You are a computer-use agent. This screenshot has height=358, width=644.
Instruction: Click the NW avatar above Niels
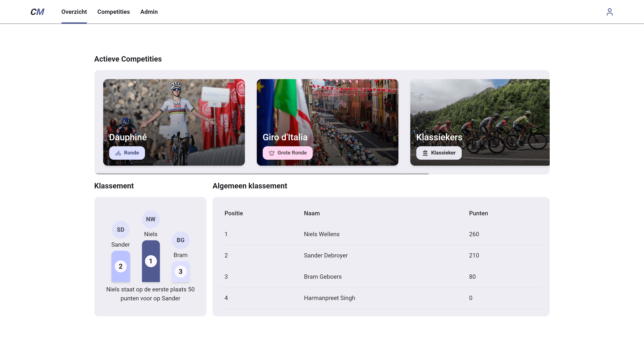(x=151, y=219)
